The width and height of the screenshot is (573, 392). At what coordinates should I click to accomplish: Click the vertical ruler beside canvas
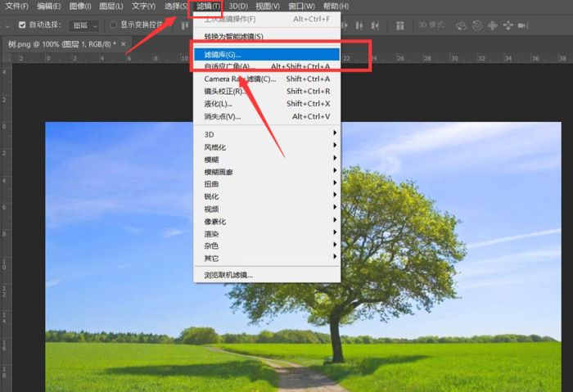point(6,227)
